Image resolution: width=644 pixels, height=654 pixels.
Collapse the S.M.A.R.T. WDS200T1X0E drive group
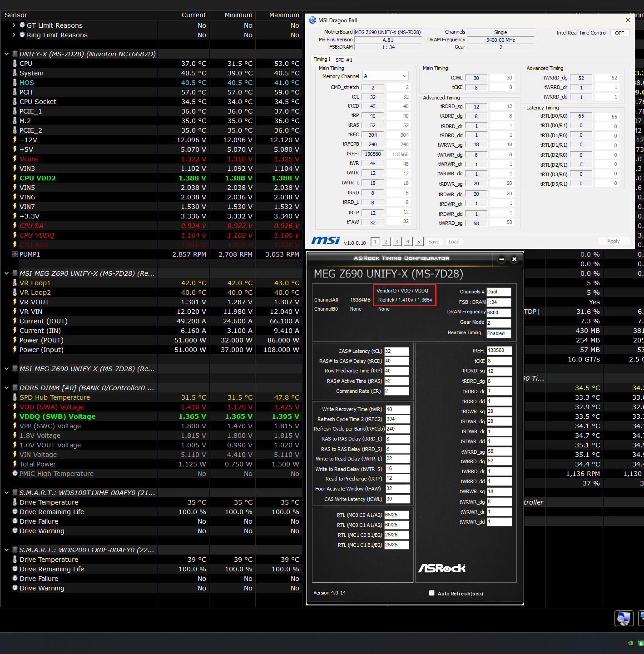pyautogui.click(x=6, y=550)
